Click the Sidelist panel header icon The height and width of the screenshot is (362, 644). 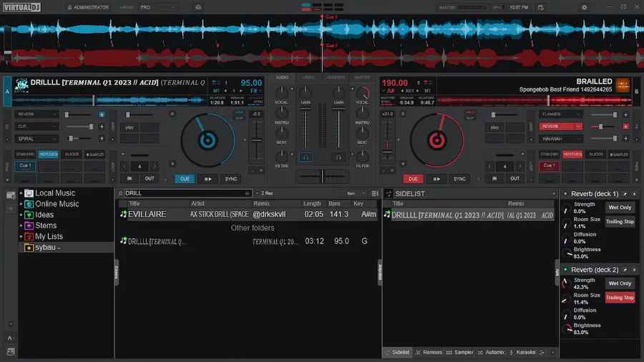coord(389,193)
